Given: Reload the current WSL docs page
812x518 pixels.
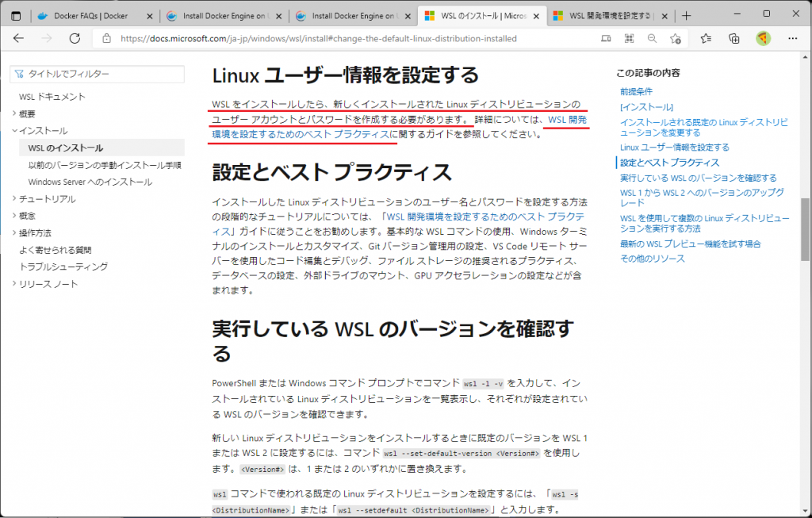Looking at the screenshot, I should click(x=75, y=38).
